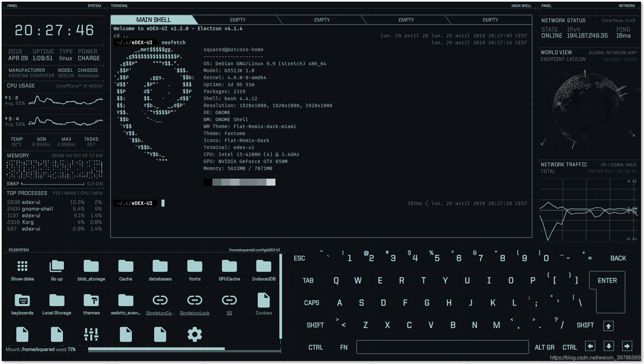Image resolution: width=644 pixels, height=364 pixels.
Task: Click the /home/squared/.config/eDEX-UI path text
Action: (254, 250)
